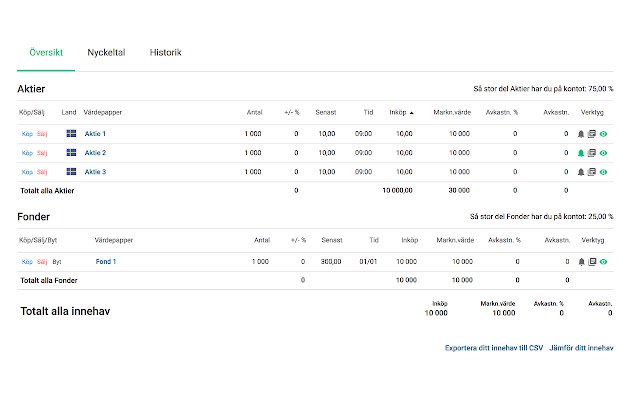
Task: Click Köp for Aktie 3
Action: click(x=27, y=172)
